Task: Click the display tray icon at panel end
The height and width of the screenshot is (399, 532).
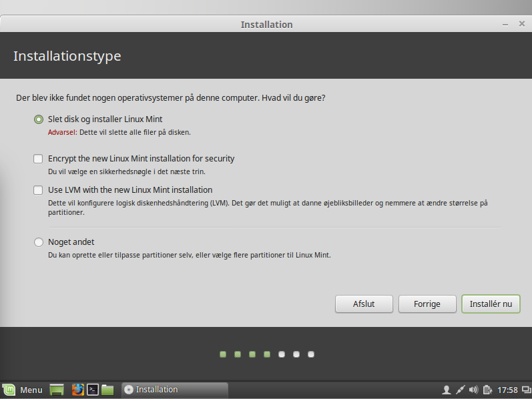Action: [526, 390]
